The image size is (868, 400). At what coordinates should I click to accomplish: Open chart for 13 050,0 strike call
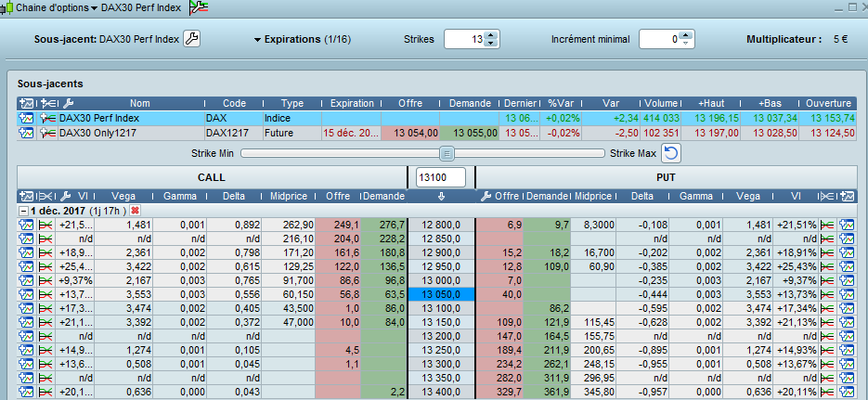[x=26, y=294]
